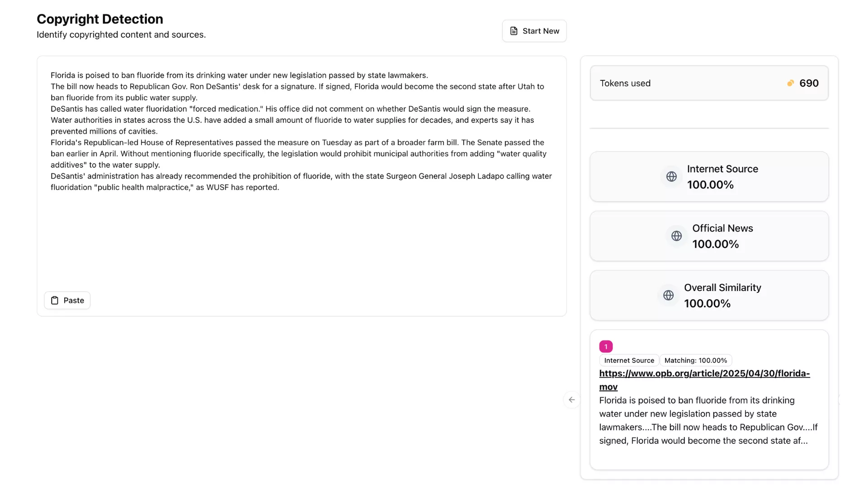Click the matched source snippet text
868x488 pixels.
[708, 420]
